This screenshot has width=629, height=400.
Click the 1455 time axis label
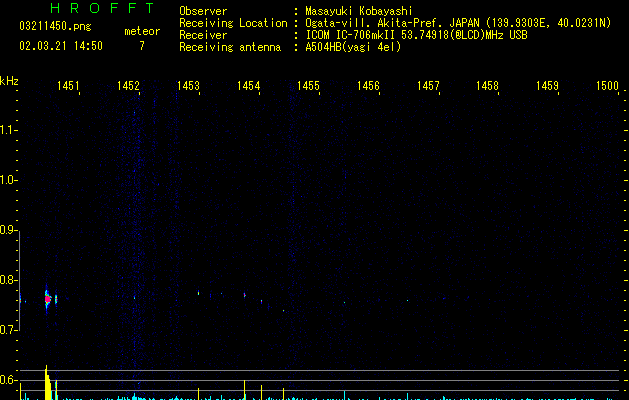tap(308, 85)
